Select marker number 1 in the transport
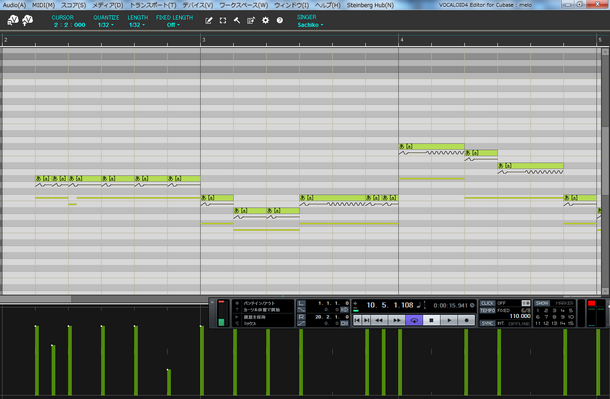 (x=537, y=310)
